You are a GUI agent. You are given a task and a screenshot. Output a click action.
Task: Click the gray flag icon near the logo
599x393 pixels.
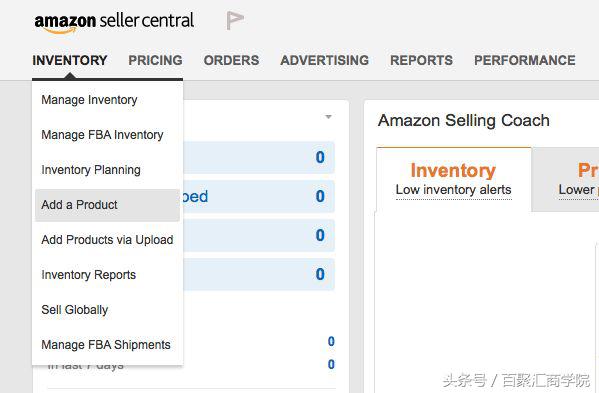235,20
